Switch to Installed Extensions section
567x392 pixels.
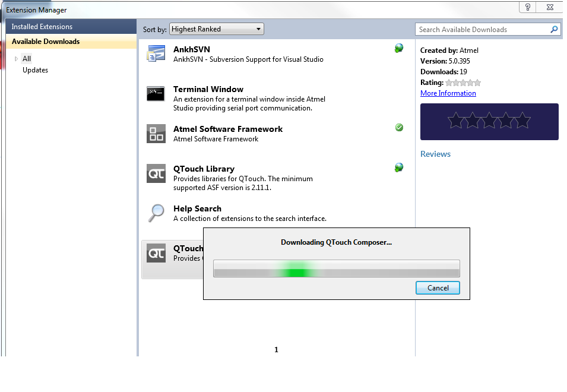[x=42, y=27]
